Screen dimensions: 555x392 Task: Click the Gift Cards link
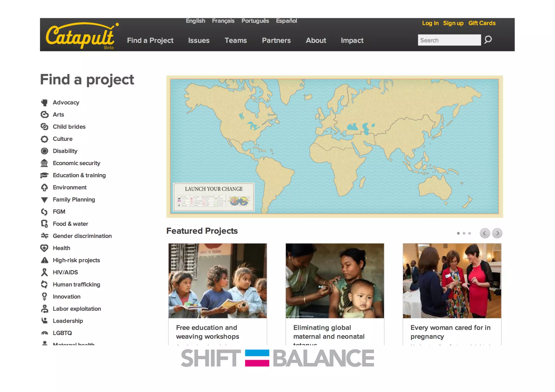[482, 23]
